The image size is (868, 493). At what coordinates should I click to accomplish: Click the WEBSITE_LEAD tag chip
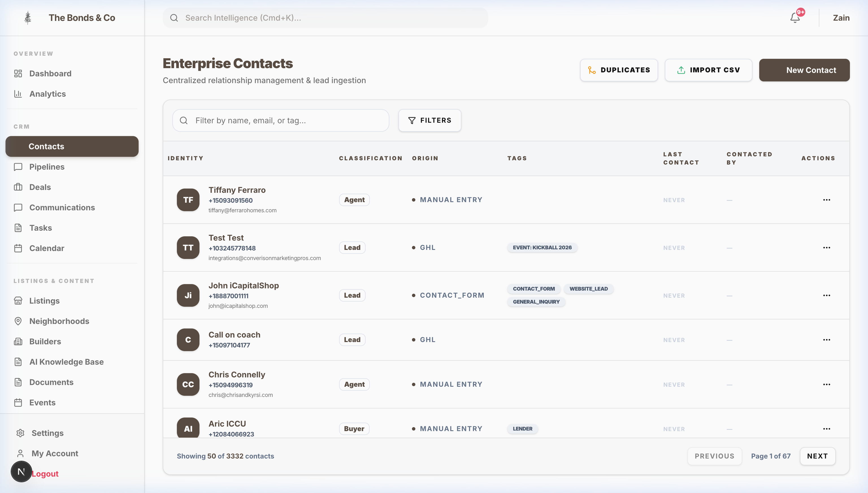[x=588, y=289]
